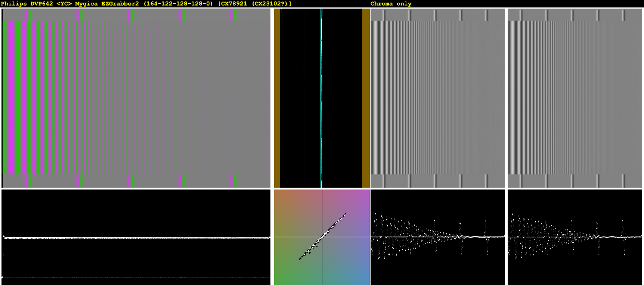Click the "Chroma only" label
Image resolution: width=644 pixels, height=285 pixels.
pos(391,4)
